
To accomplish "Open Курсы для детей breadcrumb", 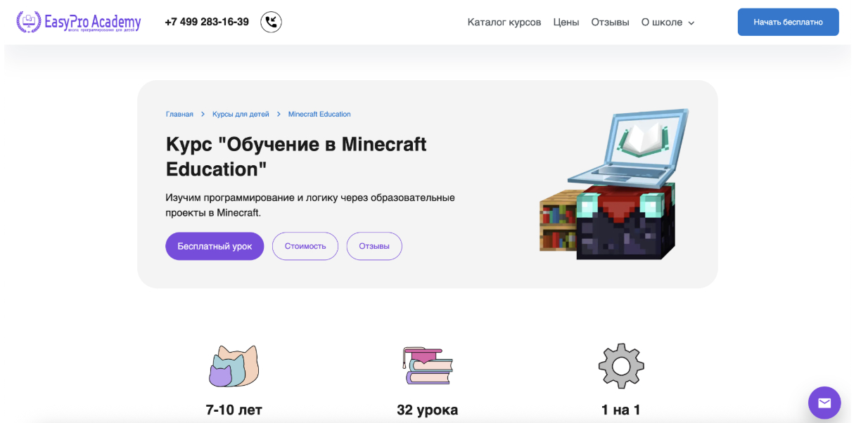I will pyautogui.click(x=241, y=114).
